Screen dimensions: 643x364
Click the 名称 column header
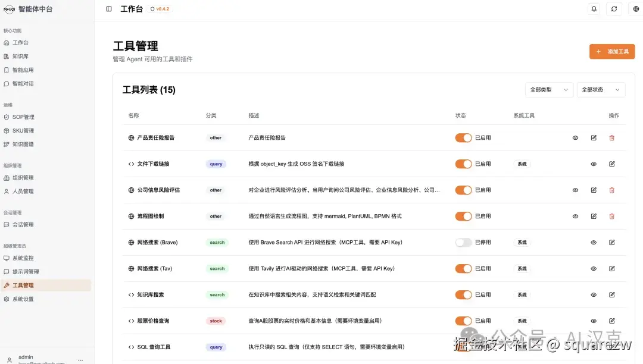[134, 116]
